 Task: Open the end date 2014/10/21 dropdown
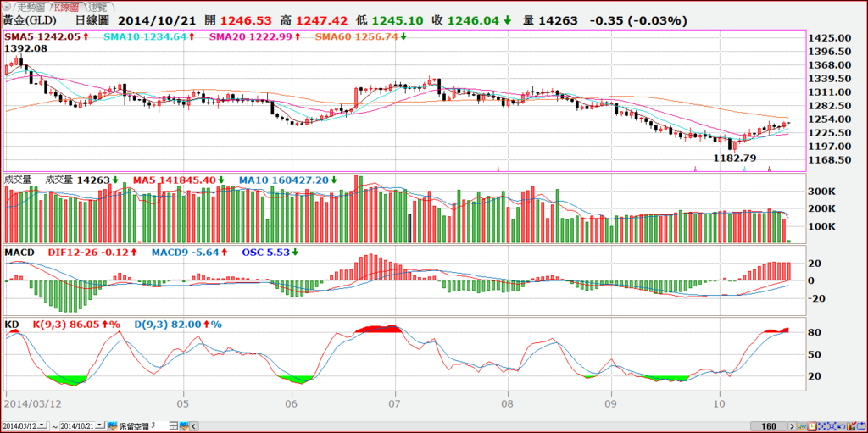100,425
